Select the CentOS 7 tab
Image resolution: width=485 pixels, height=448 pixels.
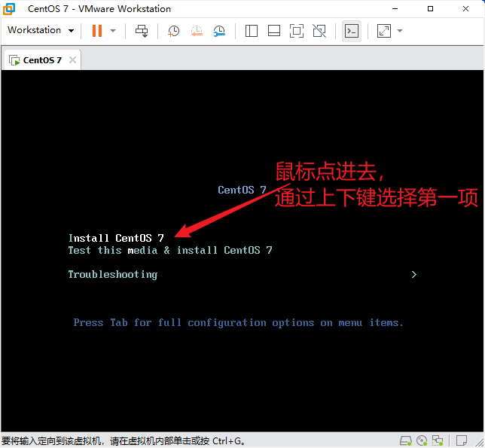[x=42, y=60]
